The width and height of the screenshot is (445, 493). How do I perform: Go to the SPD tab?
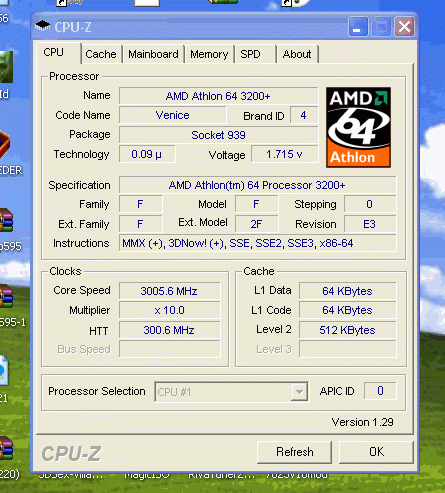point(255,54)
